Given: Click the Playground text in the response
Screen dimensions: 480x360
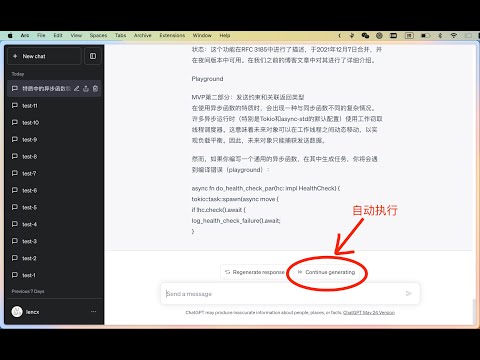Looking at the screenshot, I should point(207,79).
